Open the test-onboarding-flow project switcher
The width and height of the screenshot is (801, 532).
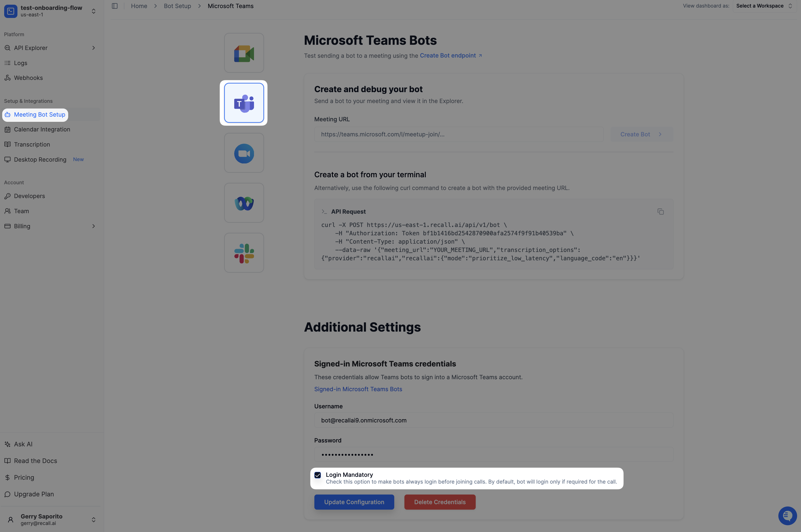[51, 11]
